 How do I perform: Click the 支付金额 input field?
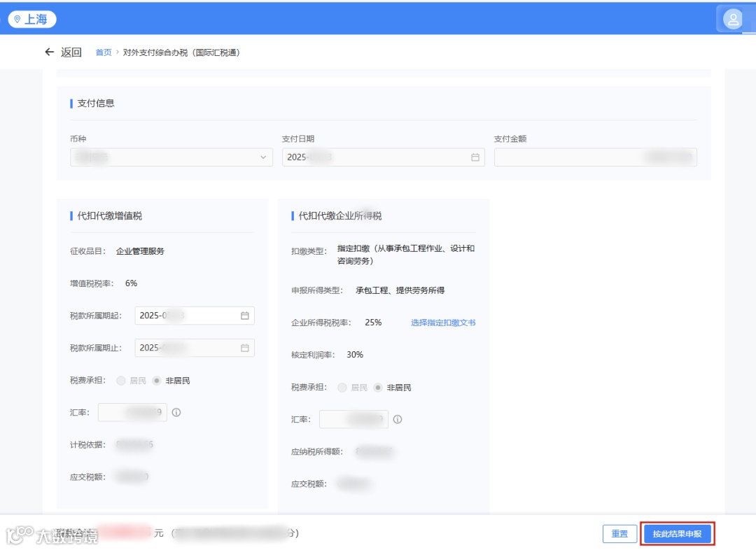[596, 157]
